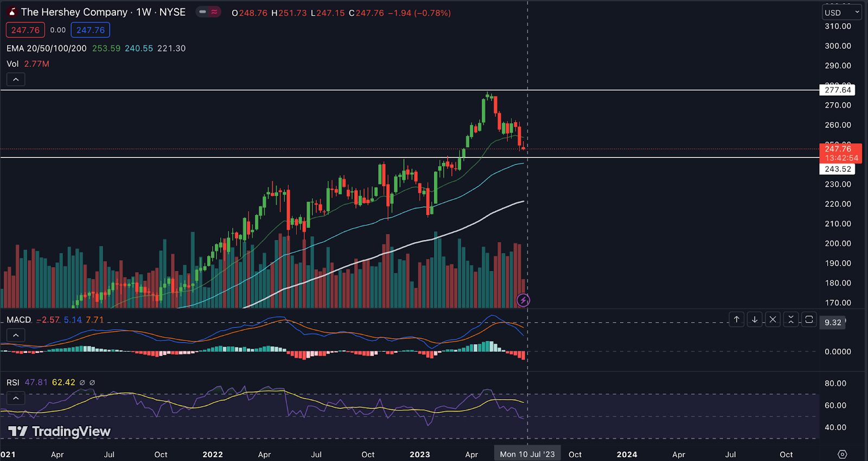Click the EMA value 240.55 in cyan
This screenshot has height=461, width=868.
(x=139, y=48)
